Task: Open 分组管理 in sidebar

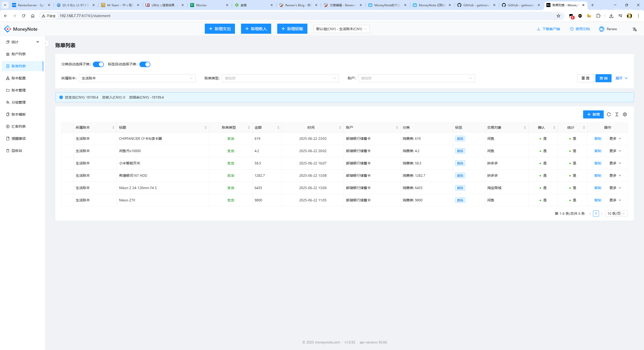Action: [x=23, y=102]
